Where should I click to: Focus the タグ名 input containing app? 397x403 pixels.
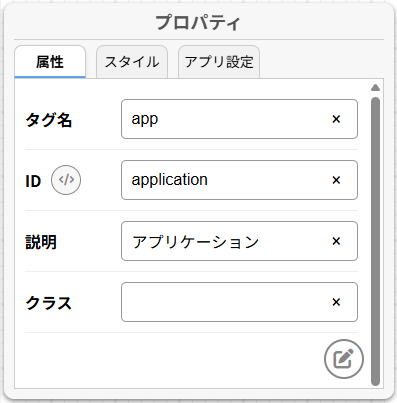click(239, 119)
